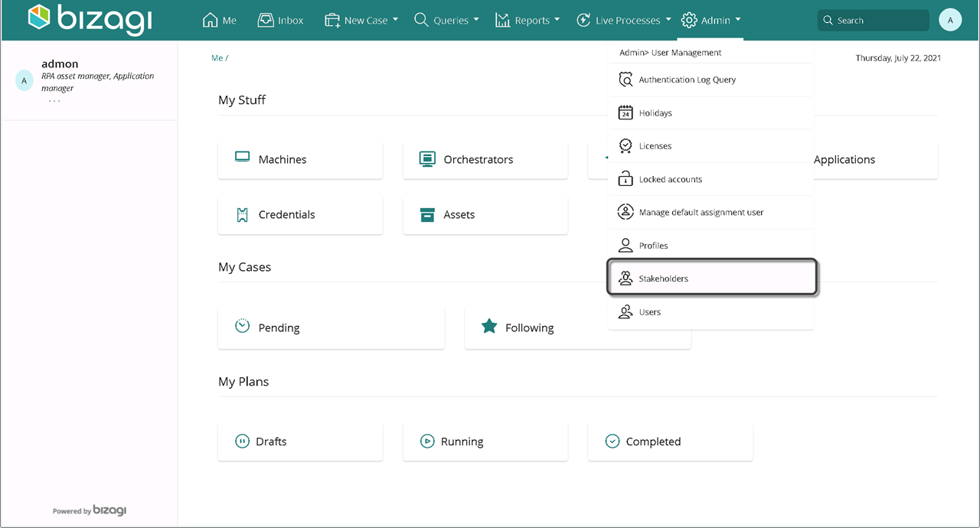Expand the New Case dropdown arrow
The image size is (980, 528).
395,21
